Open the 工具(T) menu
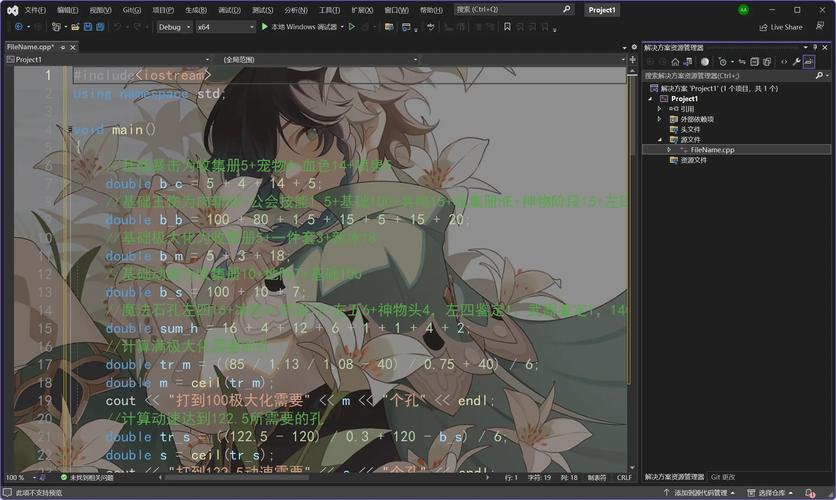Viewport: 836px width, 500px height. pos(329,10)
